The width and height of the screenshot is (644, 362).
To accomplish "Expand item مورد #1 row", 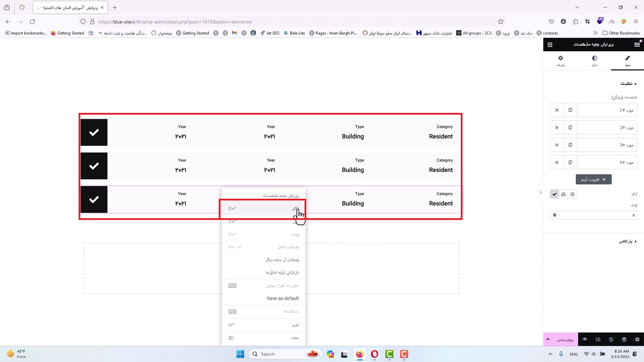I will pos(607,110).
